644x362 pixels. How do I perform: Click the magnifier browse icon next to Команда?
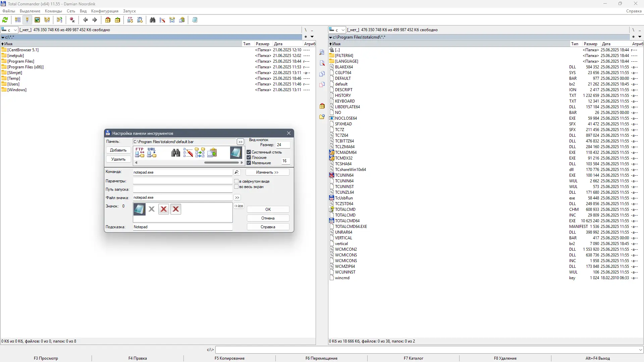coord(237,172)
